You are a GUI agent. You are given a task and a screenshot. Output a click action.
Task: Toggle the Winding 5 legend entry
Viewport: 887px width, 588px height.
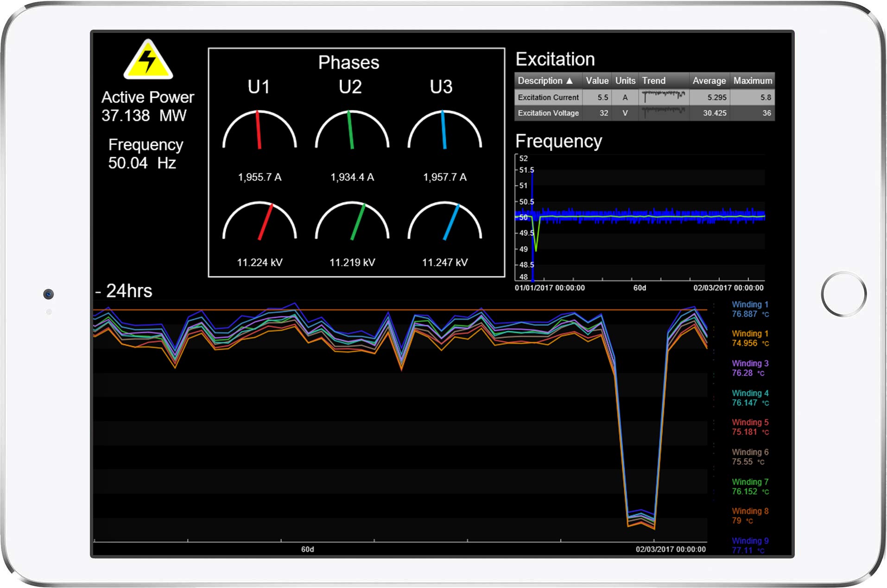click(750, 427)
